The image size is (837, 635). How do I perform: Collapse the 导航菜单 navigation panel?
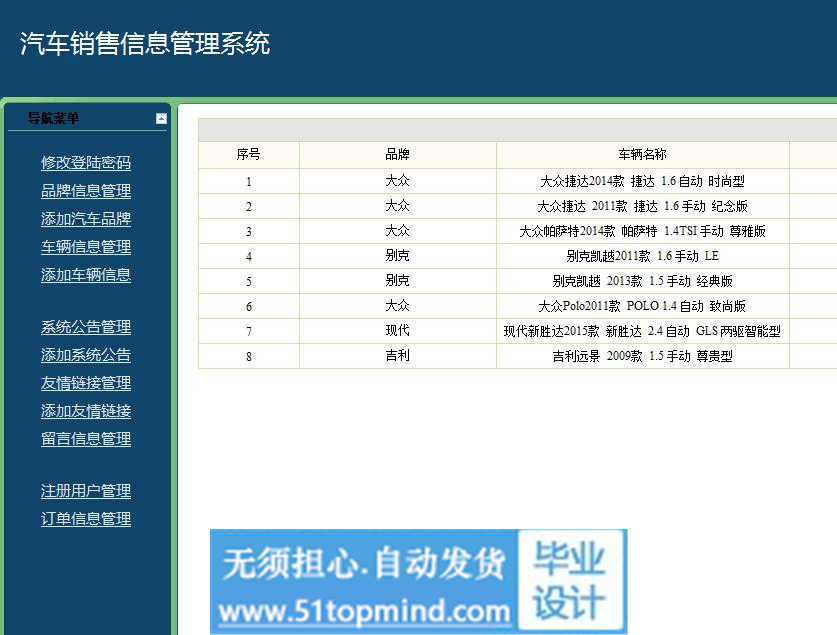coord(161,118)
